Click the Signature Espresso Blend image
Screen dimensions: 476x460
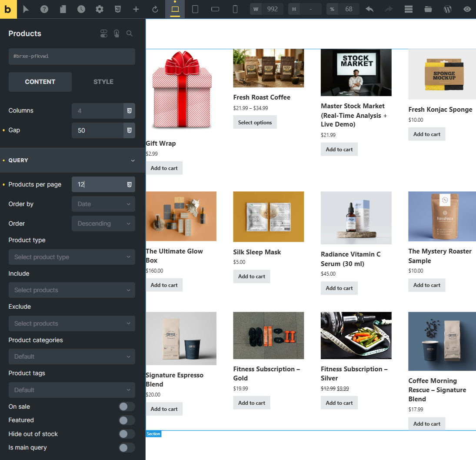click(x=181, y=338)
